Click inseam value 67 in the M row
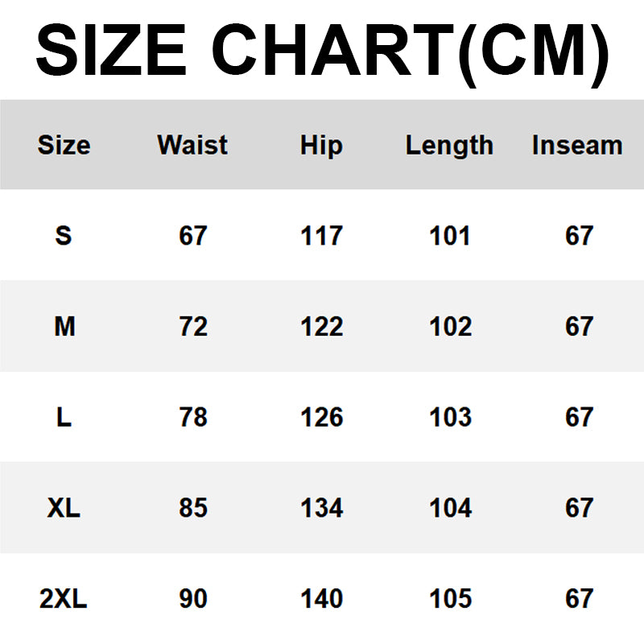The height and width of the screenshot is (644, 644). click(579, 327)
